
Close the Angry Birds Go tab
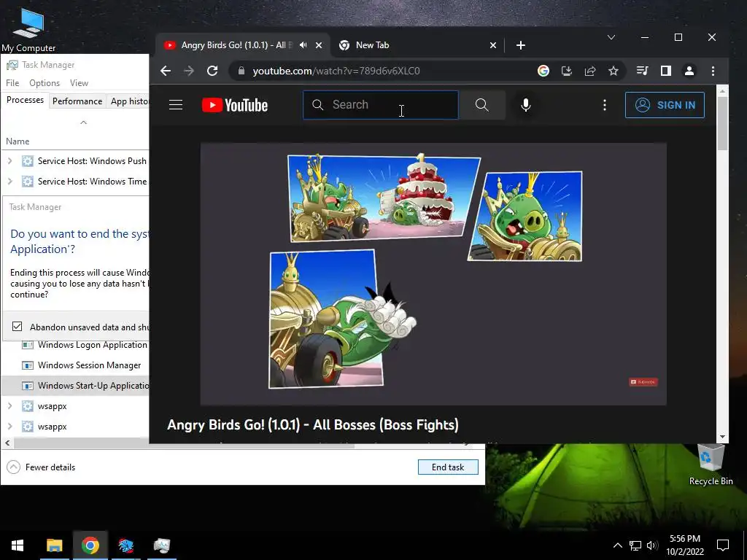[x=319, y=45]
